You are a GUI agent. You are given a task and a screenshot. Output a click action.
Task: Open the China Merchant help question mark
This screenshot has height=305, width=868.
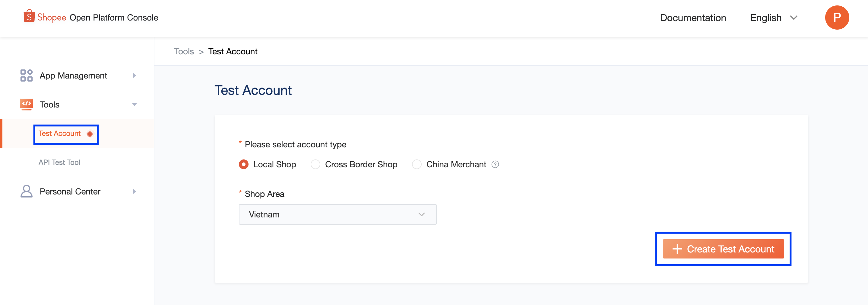(495, 164)
